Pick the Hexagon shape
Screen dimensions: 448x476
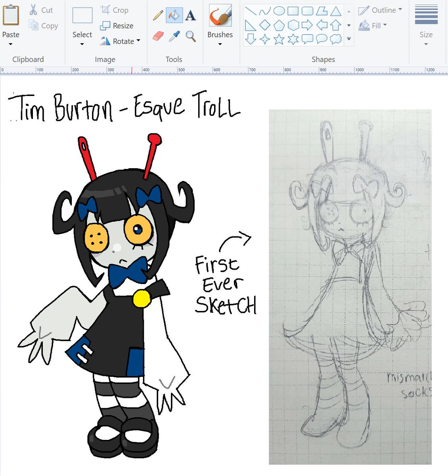pos(293,25)
